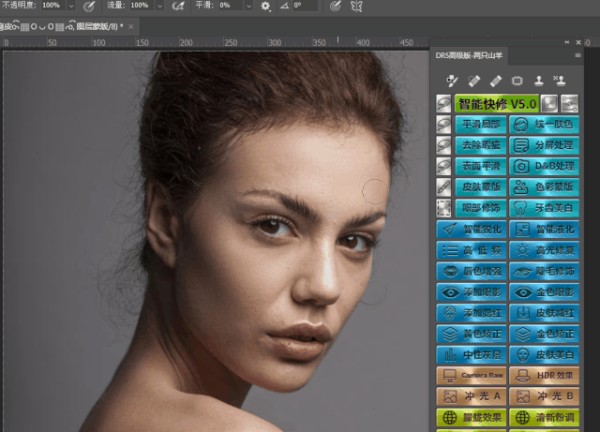600x432 pixels.
Task: Click the 智能液化 button
Action: tap(544, 229)
